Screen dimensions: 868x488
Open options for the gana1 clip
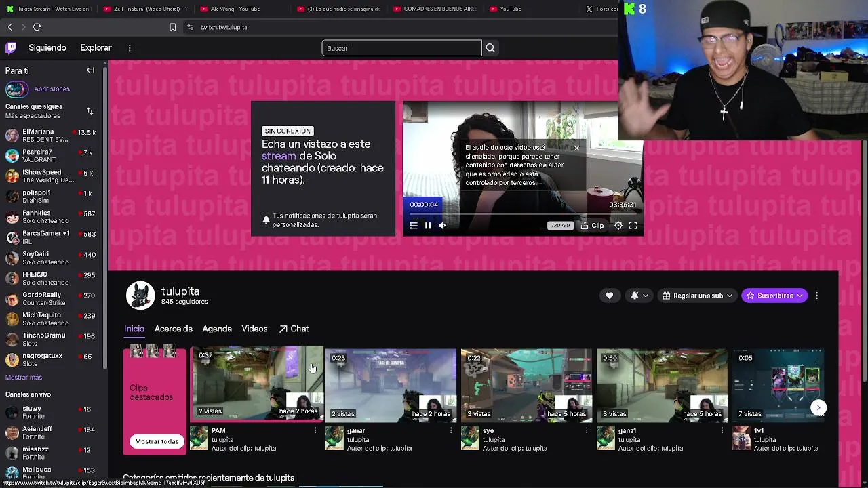pos(722,430)
